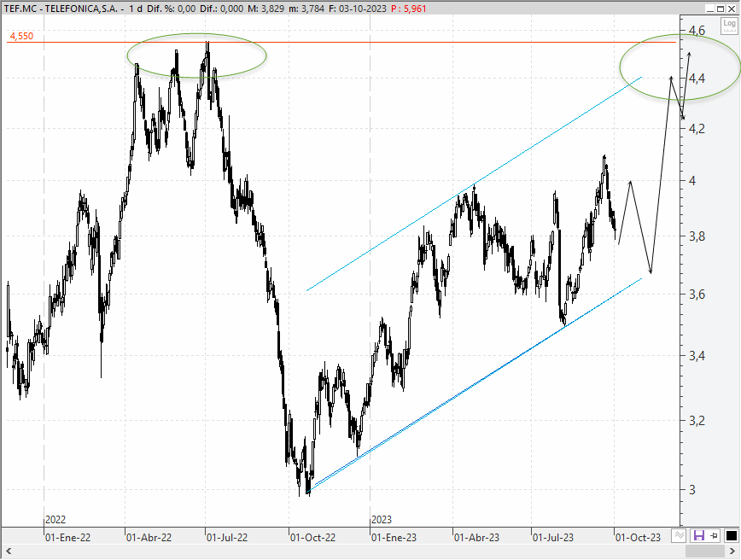The height and width of the screenshot is (560, 741).
Task: Click the purple save floppy icon
Action: [x=698, y=536]
